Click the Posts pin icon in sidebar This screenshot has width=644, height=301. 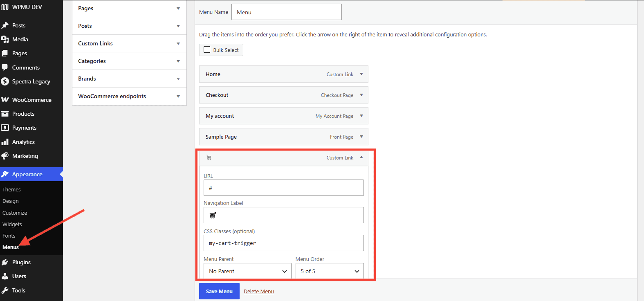point(5,25)
